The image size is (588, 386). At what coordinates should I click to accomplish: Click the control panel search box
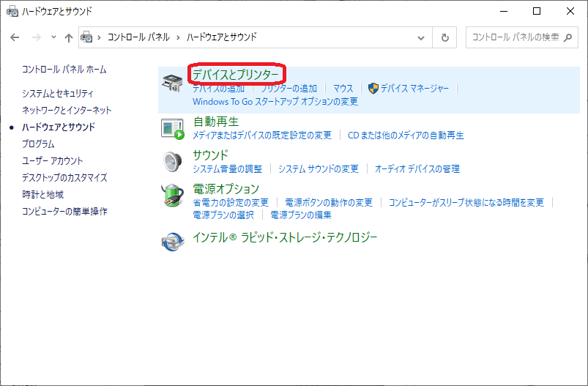coord(515,37)
